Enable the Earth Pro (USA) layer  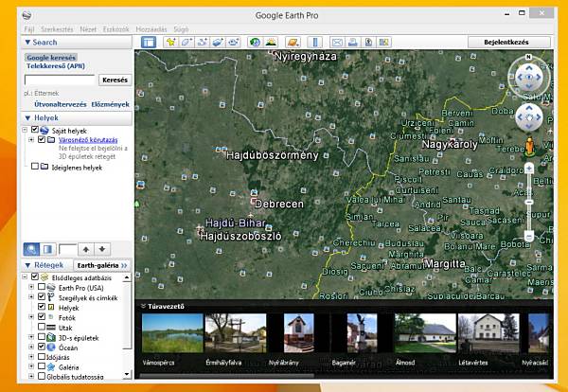pyautogui.click(x=42, y=287)
